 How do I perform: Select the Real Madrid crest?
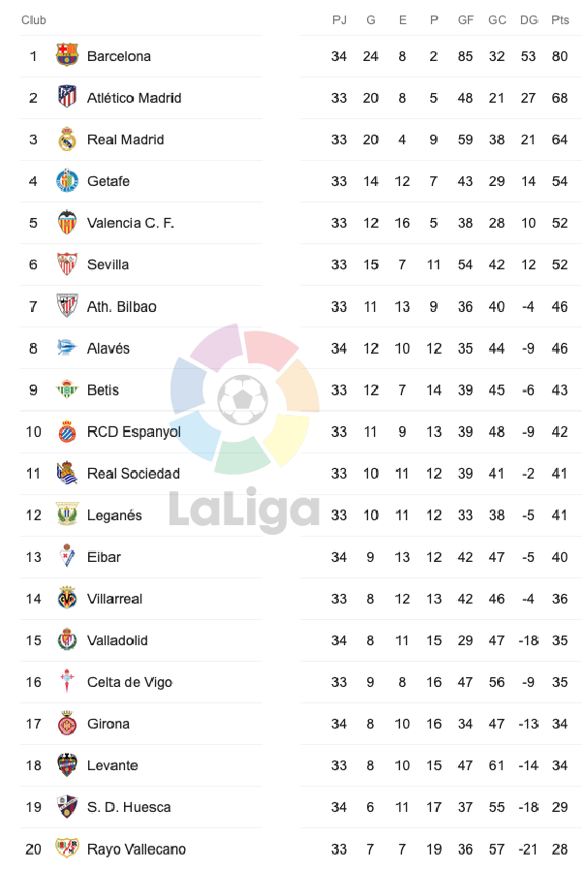click(67, 139)
